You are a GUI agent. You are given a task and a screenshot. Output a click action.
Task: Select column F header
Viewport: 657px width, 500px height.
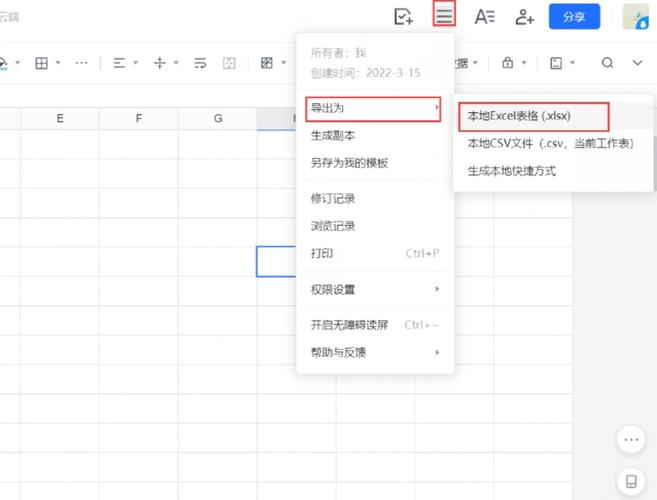pyautogui.click(x=139, y=119)
